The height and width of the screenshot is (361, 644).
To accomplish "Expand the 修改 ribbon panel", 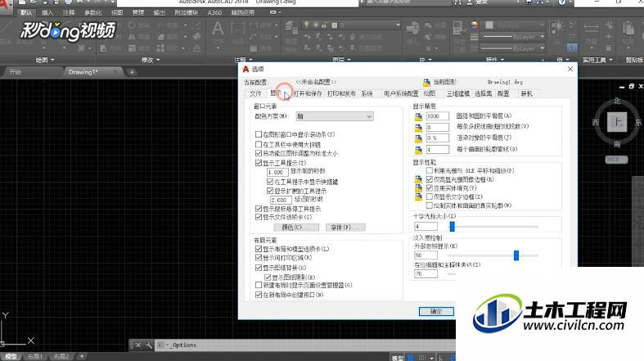I will (x=151, y=60).
